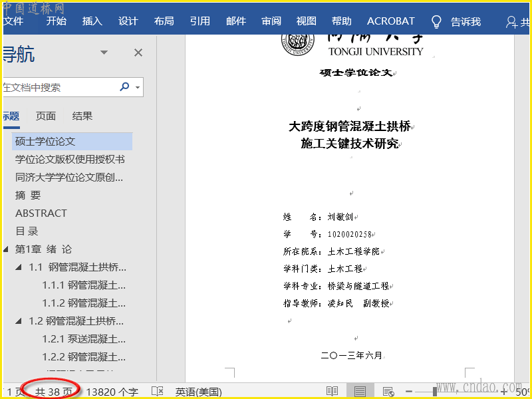Select the 硕士学位论文 heading in navigation
This screenshot has height=399, width=532.
(72, 142)
